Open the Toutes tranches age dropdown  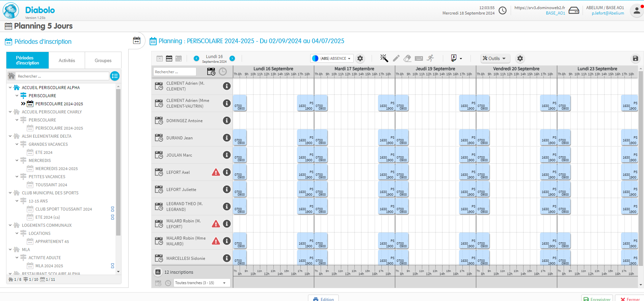coord(202,283)
